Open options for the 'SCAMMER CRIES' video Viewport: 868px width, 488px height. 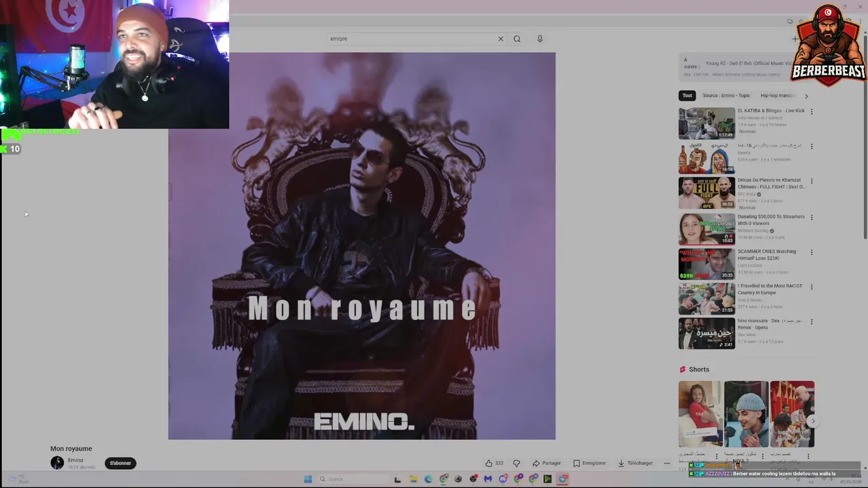tap(811, 252)
